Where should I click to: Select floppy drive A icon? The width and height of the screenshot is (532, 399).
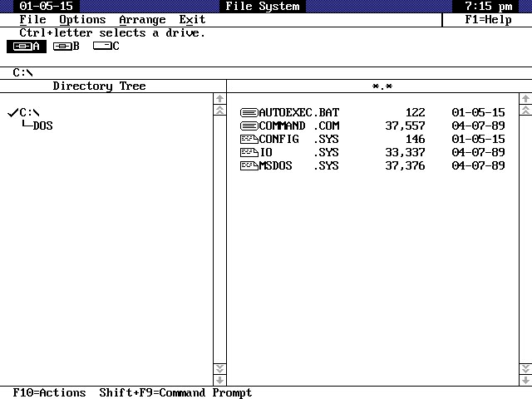point(27,47)
